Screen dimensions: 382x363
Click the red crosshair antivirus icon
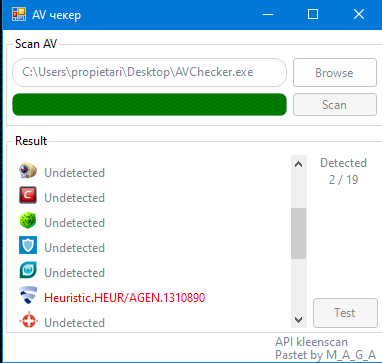click(28, 320)
